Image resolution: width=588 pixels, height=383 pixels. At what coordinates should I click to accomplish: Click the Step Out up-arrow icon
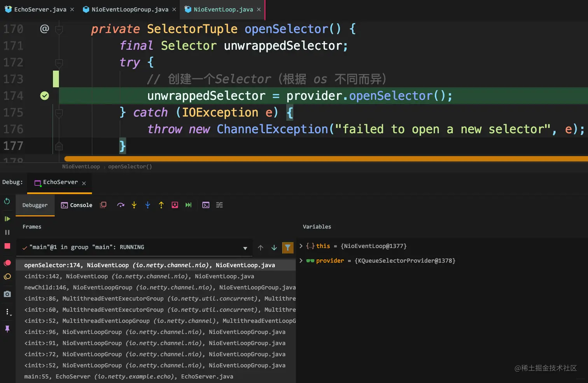click(161, 205)
